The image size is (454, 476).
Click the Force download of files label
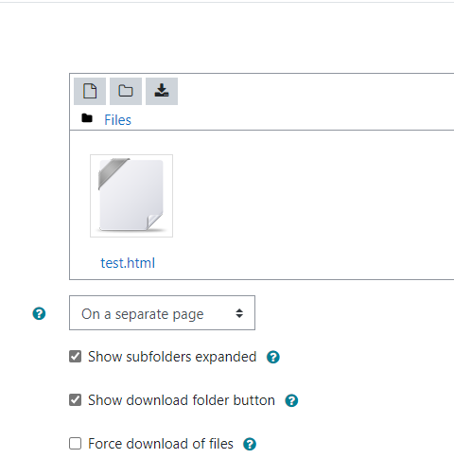click(x=161, y=444)
